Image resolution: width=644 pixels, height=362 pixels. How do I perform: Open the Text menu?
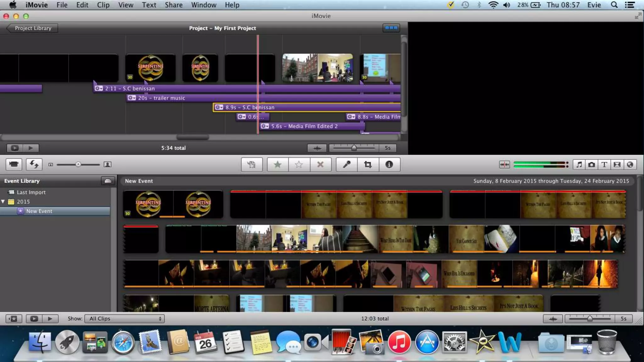[x=149, y=5]
